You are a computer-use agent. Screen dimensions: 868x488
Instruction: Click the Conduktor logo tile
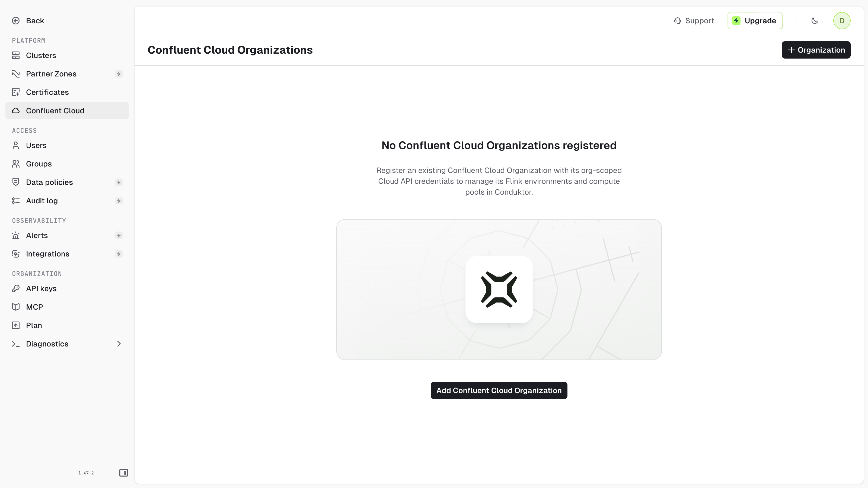[x=499, y=290]
